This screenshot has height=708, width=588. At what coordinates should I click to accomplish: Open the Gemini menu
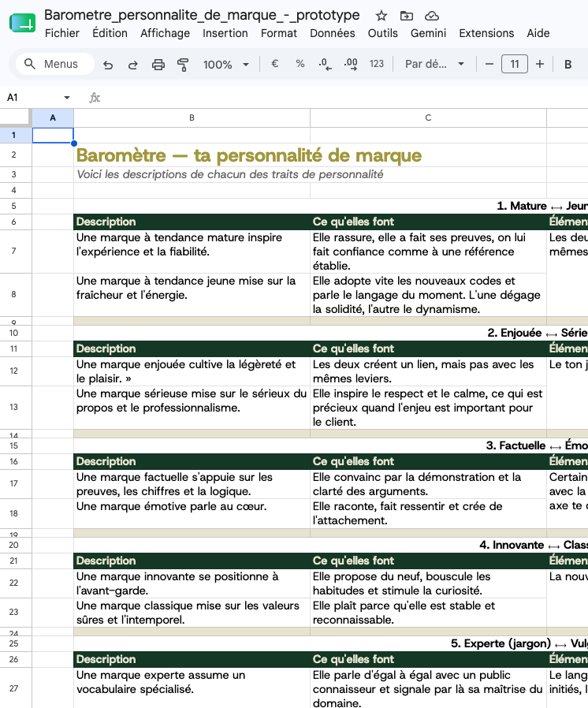[428, 33]
